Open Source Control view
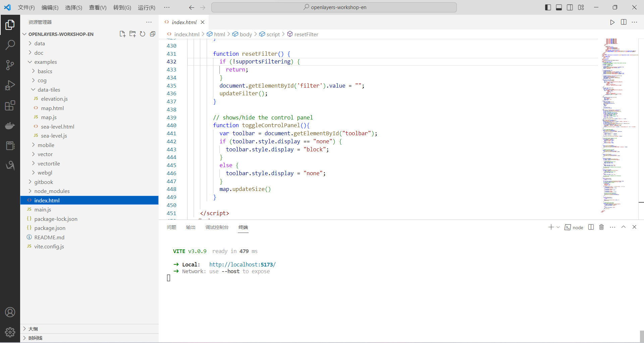Image resolution: width=644 pixels, height=343 pixels. [10, 65]
